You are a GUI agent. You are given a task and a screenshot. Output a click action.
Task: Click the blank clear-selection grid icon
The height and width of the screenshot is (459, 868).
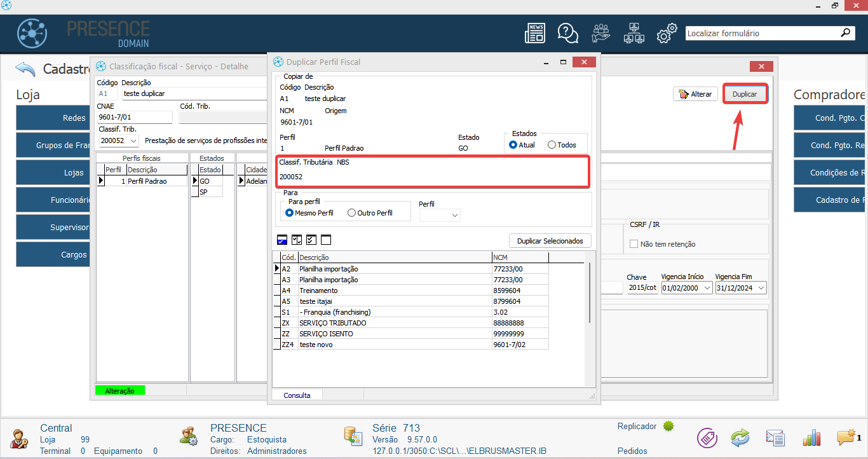pyautogui.click(x=326, y=240)
